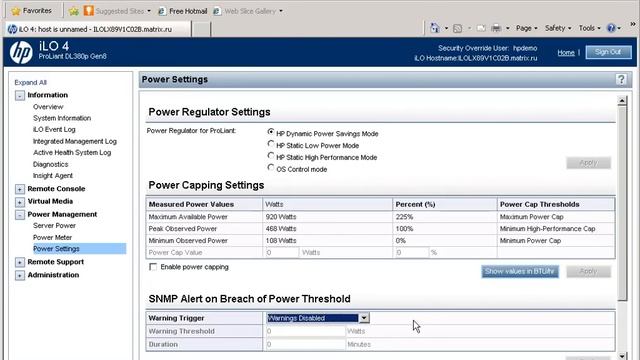This screenshot has width=640, height=360.
Task: Click the Read mail icon
Action: pyautogui.click(x=481, y=28)
